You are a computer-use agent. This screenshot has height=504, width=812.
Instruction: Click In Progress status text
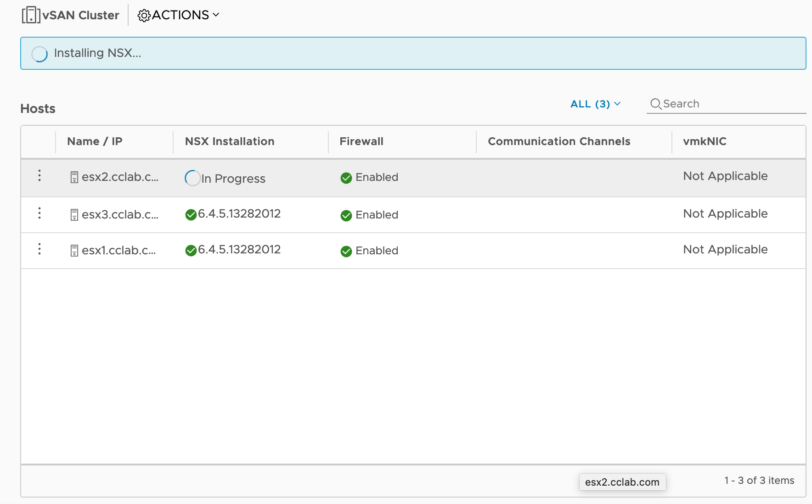(233, 179)
